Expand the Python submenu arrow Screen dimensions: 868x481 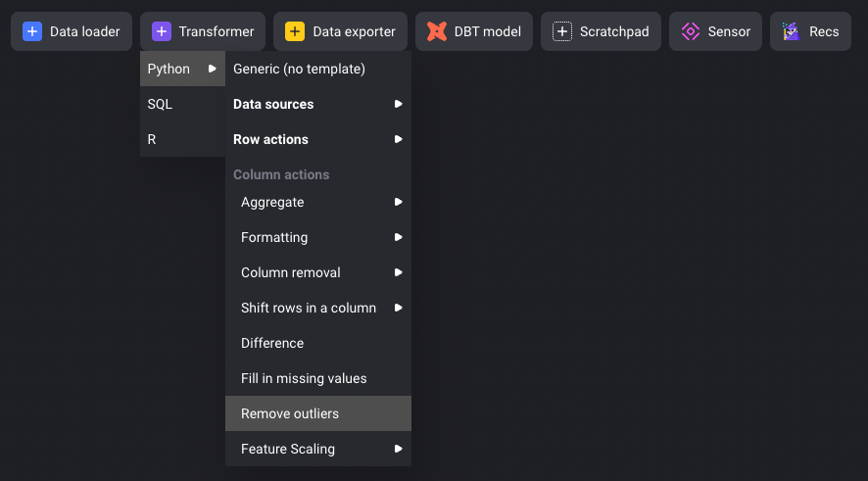point(212,69)
